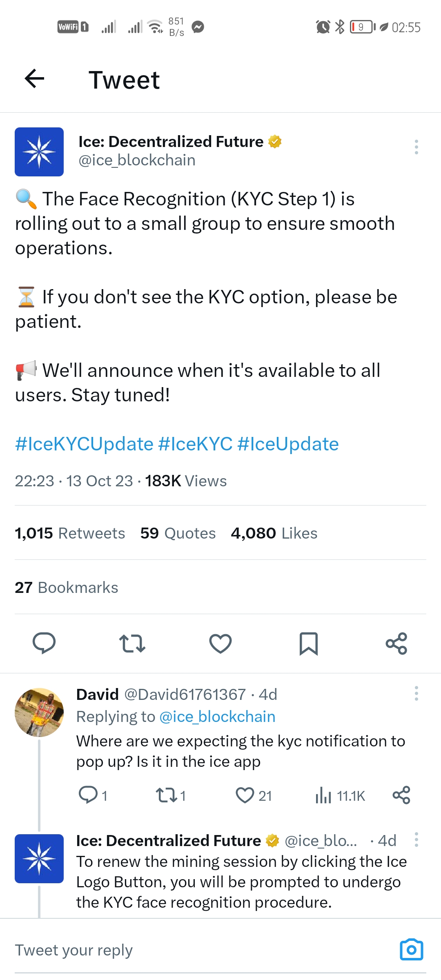
Task: Share the main tweet via share icon
Action: [396, 643]
